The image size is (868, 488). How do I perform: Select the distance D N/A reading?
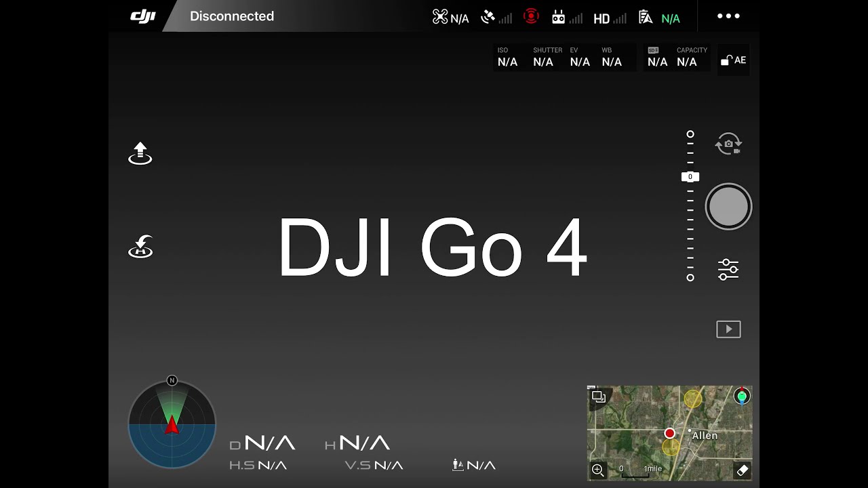[x=262, y=443]
